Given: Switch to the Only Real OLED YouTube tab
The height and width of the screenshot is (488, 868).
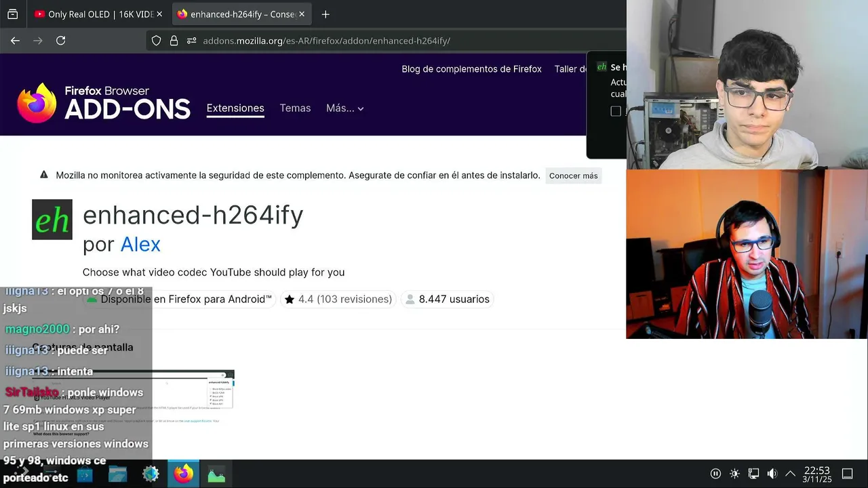Looking at the screenshot, I should pyautogui.click(x=98, y=14).
